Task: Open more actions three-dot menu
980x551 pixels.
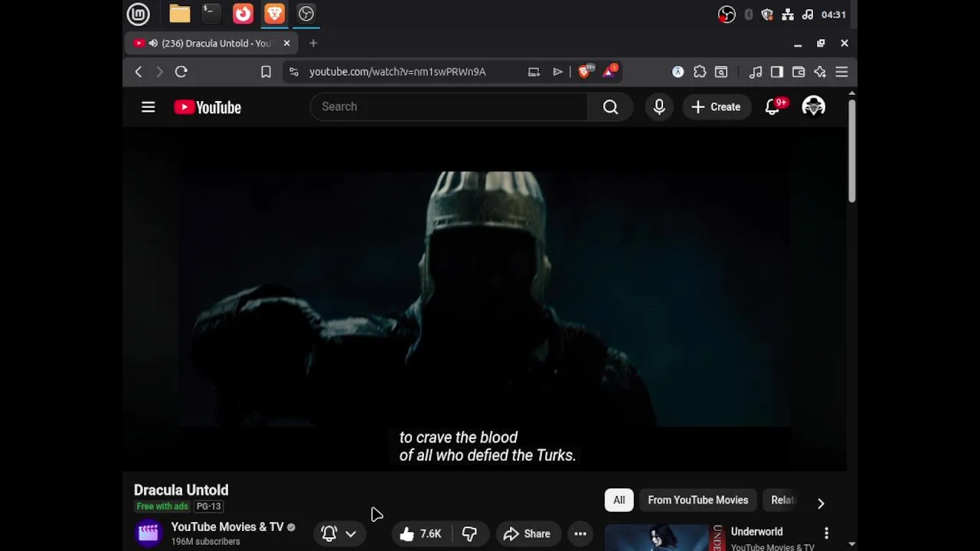Action: [x=580, y=534]
